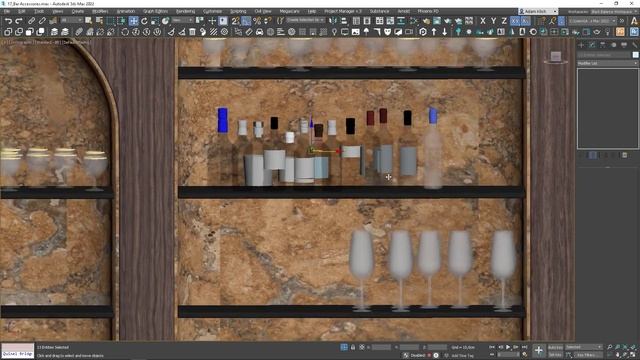Screen dimensions: 640x360
Task: Open the named selection sets dropdown
Action: [305, 20]
